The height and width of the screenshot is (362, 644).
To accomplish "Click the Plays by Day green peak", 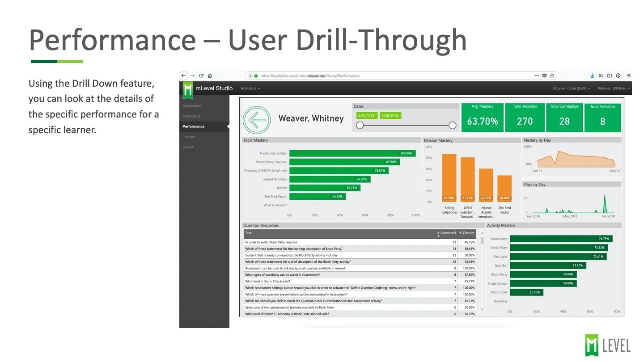I will pyautogui.click(x=605, y=204).
